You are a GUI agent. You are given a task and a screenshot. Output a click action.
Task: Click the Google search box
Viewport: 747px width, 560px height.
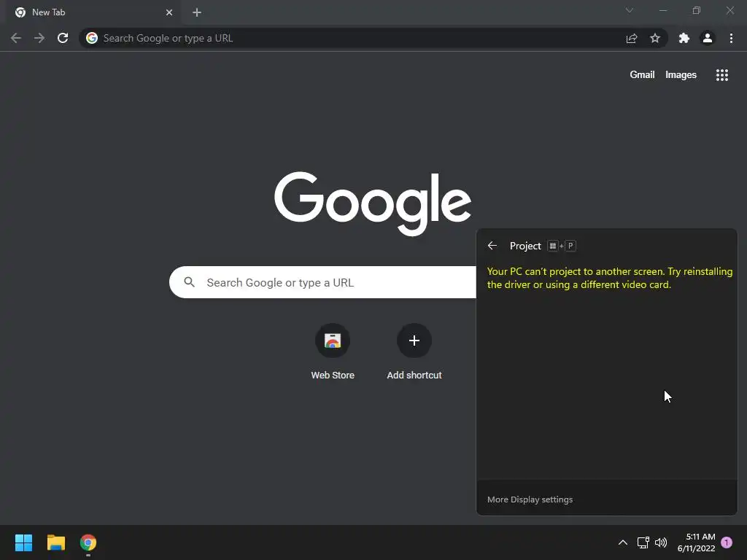(322, 282)
